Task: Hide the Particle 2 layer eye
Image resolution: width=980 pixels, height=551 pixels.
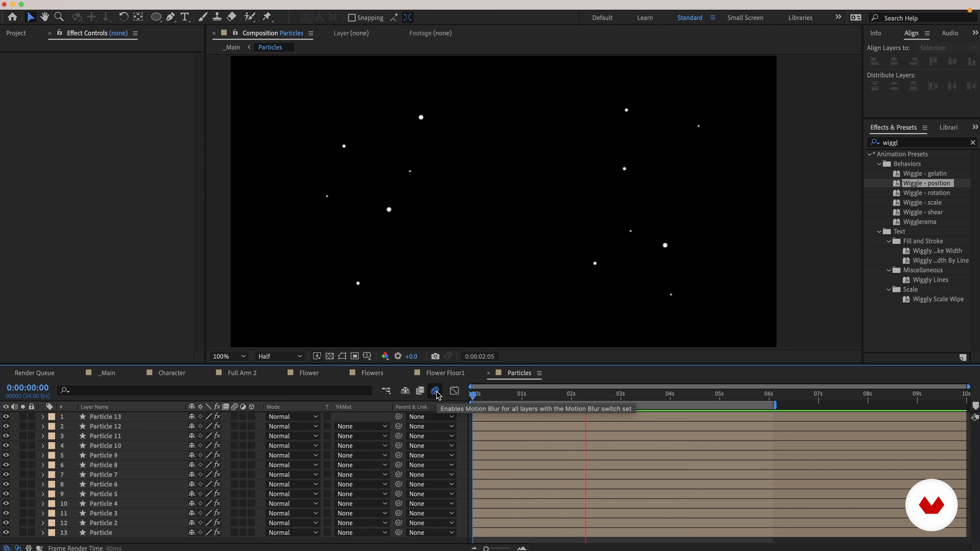Action: pyautogui.click(x=6, y=523)
